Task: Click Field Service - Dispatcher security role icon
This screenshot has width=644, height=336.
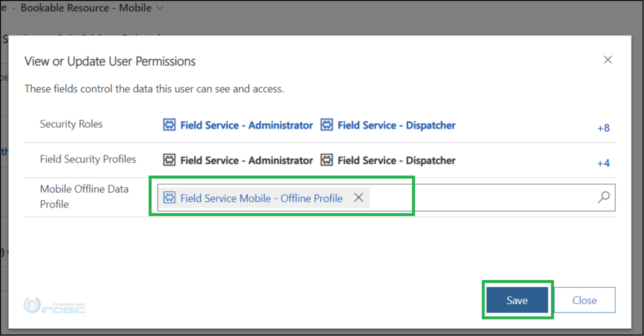Action: click(x=327, y=124)
